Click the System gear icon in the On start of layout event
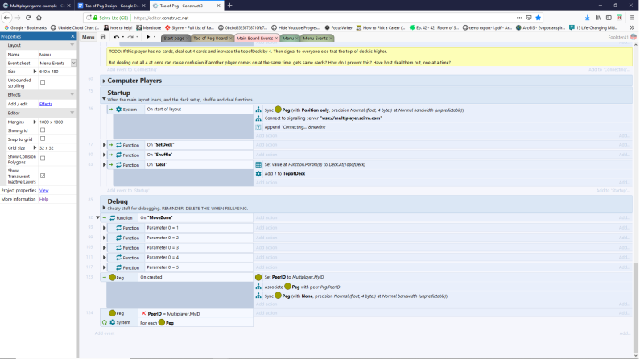 (118, 110)
